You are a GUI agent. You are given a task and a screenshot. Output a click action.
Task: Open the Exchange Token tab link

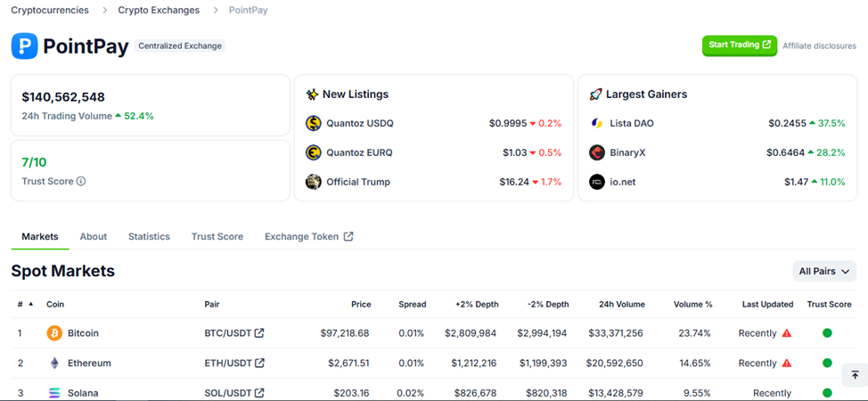coord(308,237)
